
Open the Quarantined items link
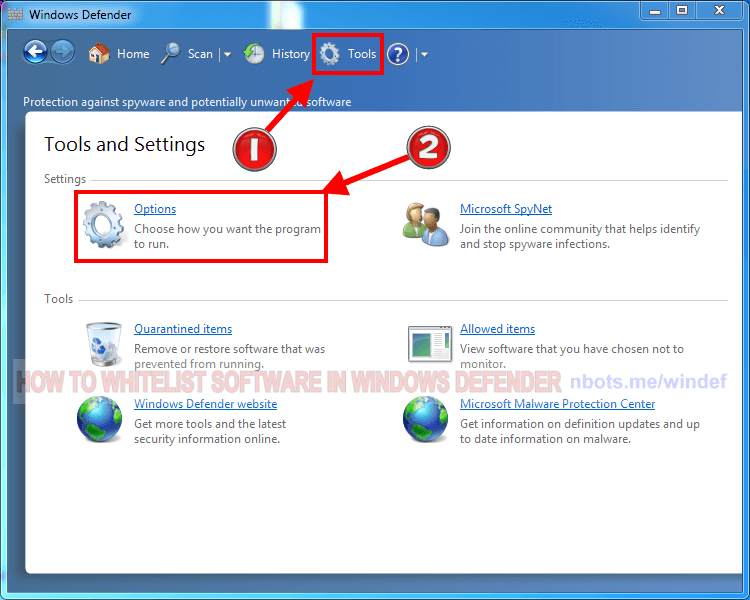(183, 329)
